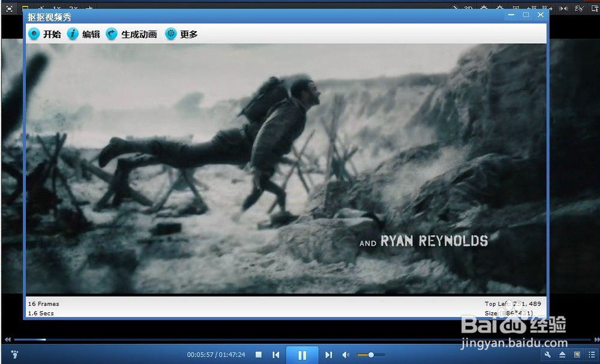Click the pop-out icon at top-right corner

tap(595, 8)
